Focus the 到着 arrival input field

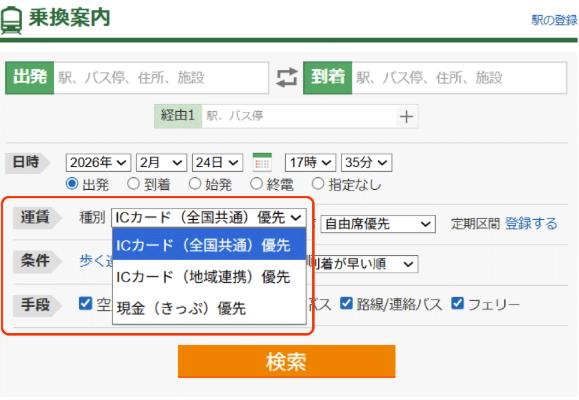[459, 78]
